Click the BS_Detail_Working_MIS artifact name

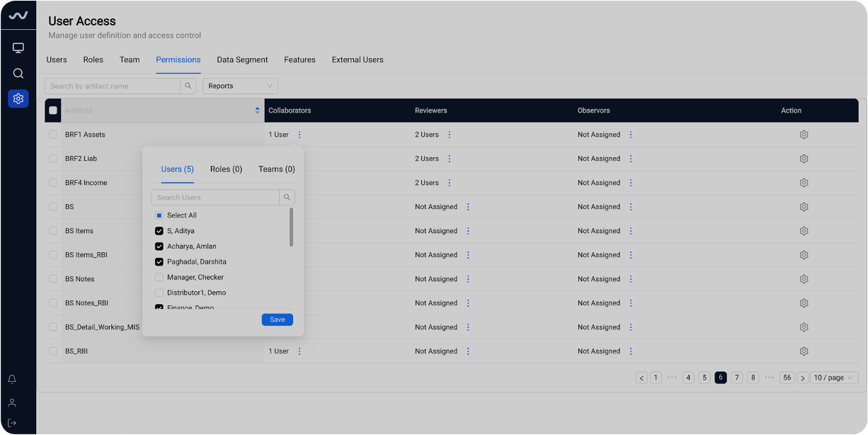pyautogui.click(x=102, y=327)
